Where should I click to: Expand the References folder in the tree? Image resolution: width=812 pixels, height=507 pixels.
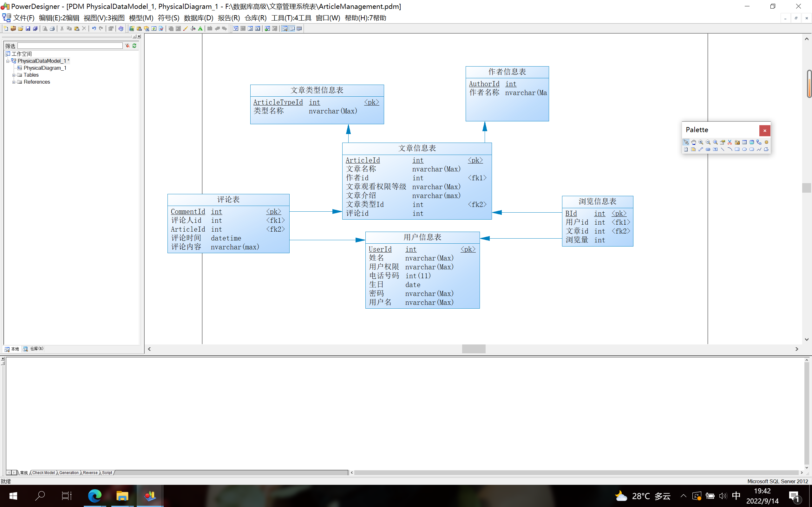(14, 82)
